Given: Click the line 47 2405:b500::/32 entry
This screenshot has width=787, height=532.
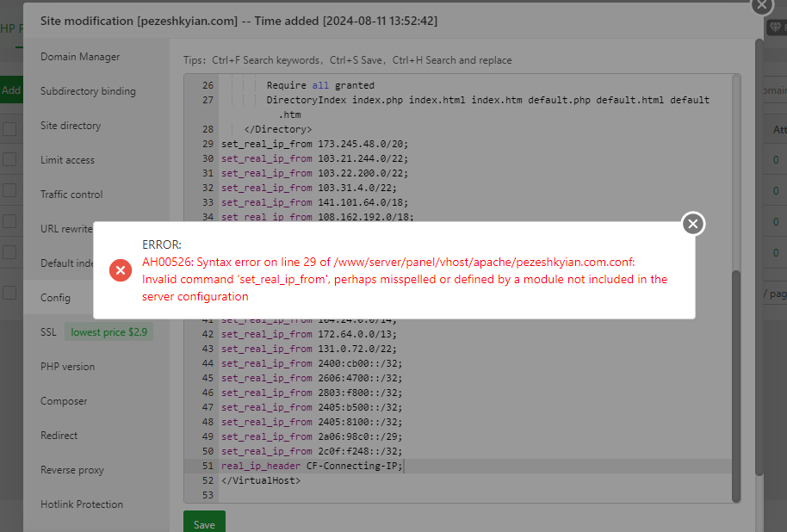Looking at the screenshot, I should pyautogui.click(x=312, y=407).
